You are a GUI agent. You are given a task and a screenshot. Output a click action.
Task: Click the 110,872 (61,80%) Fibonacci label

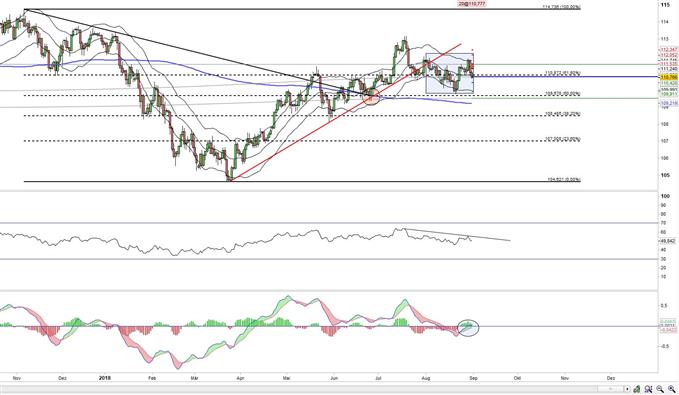562,73
